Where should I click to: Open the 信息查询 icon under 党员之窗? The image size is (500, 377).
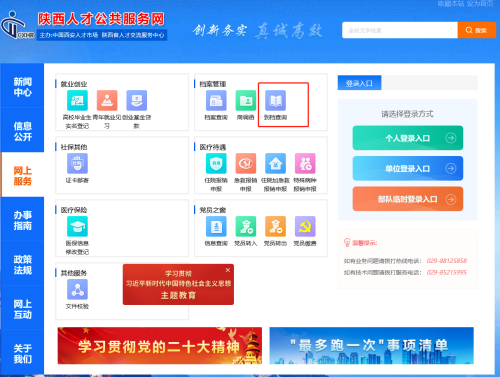(216, 226)
